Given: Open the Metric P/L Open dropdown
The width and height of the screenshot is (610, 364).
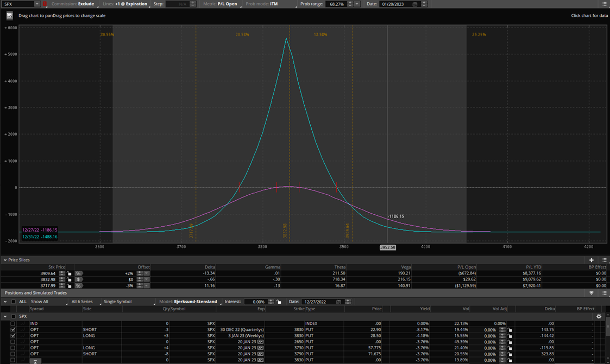Looking at the screenshot, I should point(228,4).
